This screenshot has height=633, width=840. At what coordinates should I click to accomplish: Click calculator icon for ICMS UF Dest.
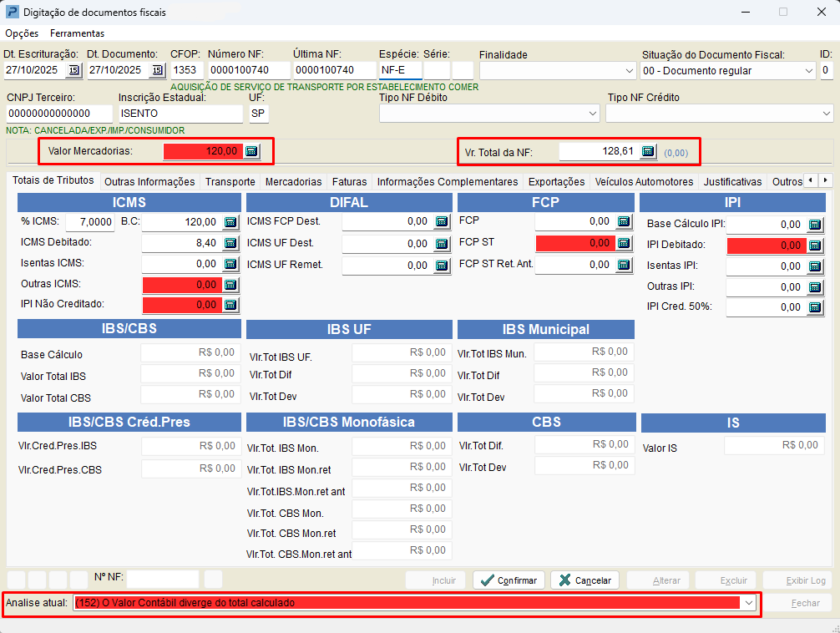click(442, 244)
